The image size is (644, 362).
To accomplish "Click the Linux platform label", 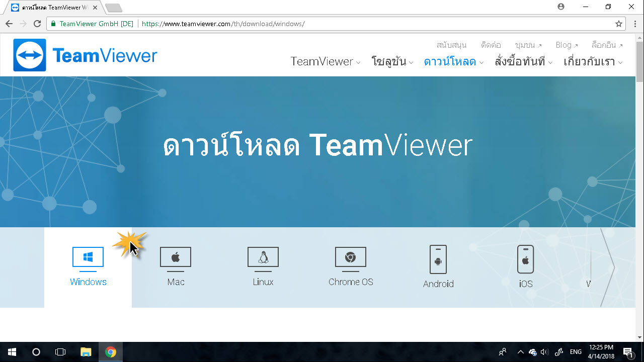I will pos(263,282).
